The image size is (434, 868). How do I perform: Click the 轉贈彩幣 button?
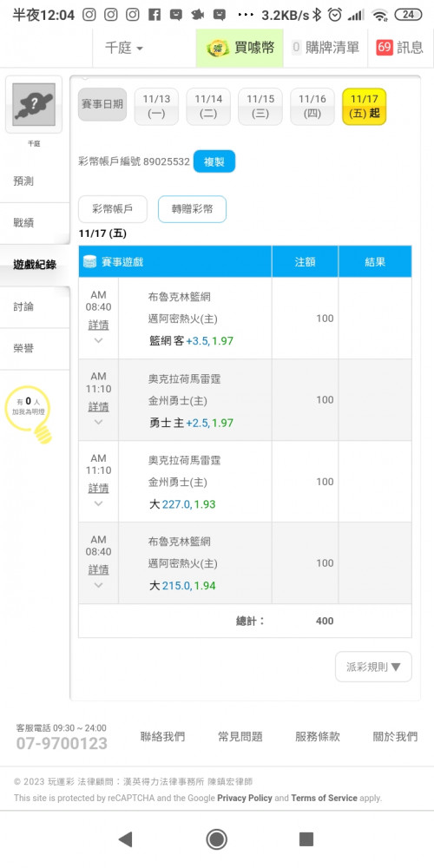192,209
